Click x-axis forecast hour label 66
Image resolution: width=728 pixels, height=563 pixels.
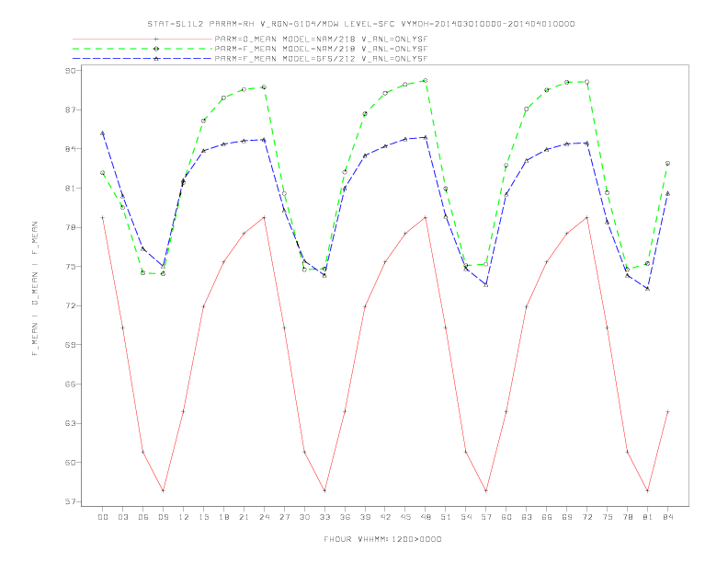pos(547,517)
